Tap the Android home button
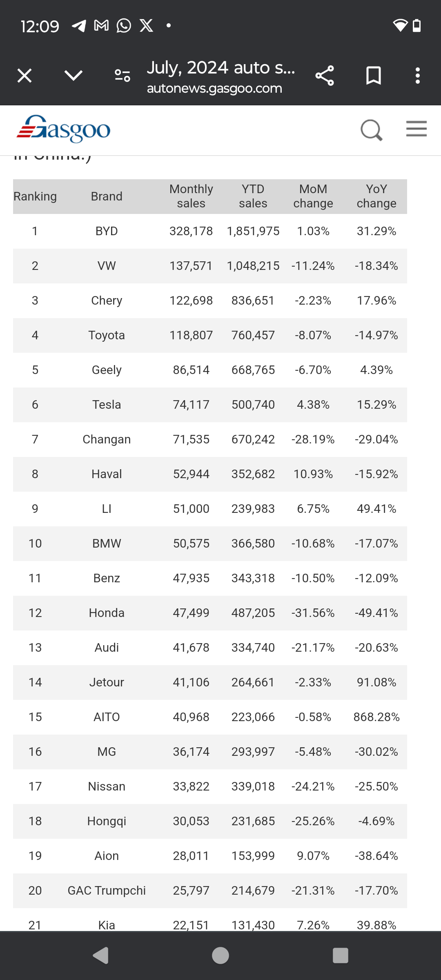The image size is (441, 980). coord(220,955)
